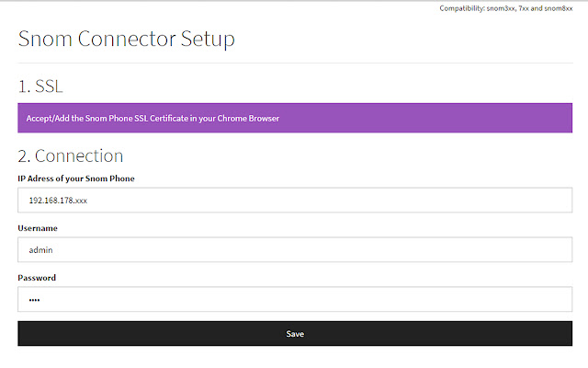Click the black Save button
The height and width of the screenshot is (368, 588).
(295, 333)
